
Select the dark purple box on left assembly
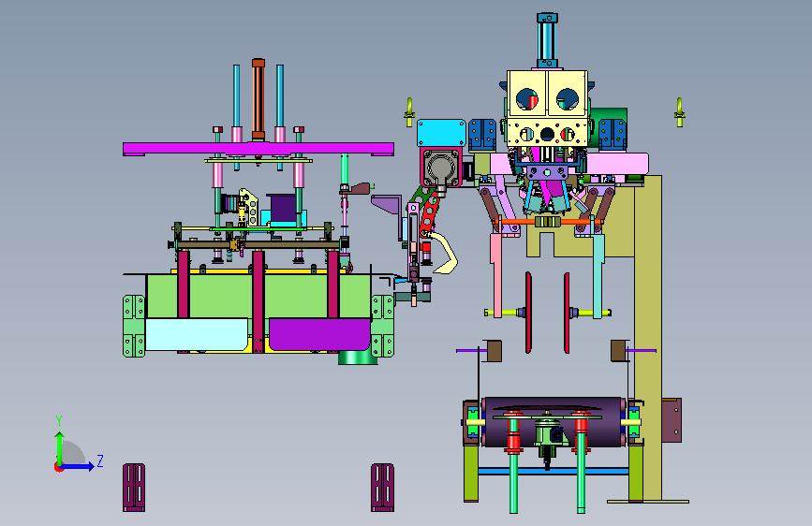click(281, 208)
